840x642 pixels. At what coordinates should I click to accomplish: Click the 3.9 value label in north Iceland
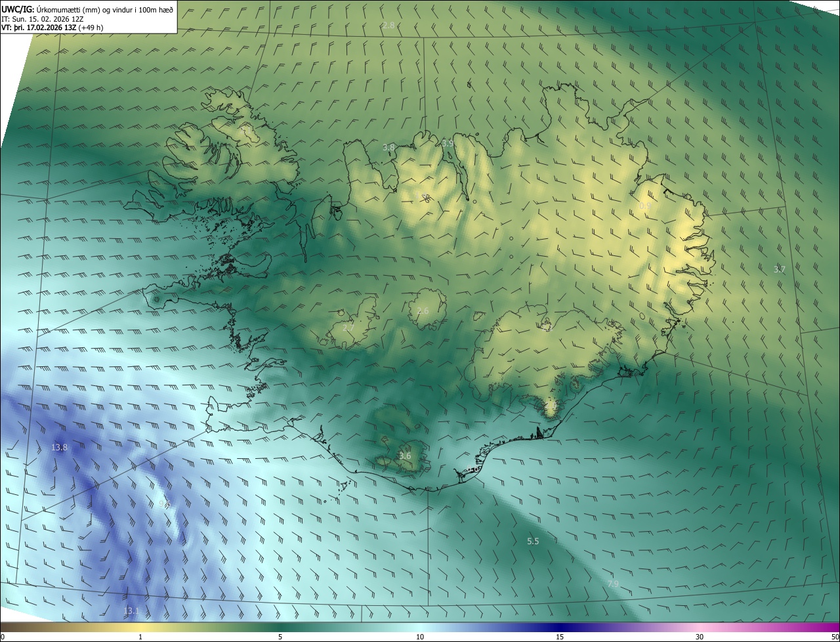[448, 143]
